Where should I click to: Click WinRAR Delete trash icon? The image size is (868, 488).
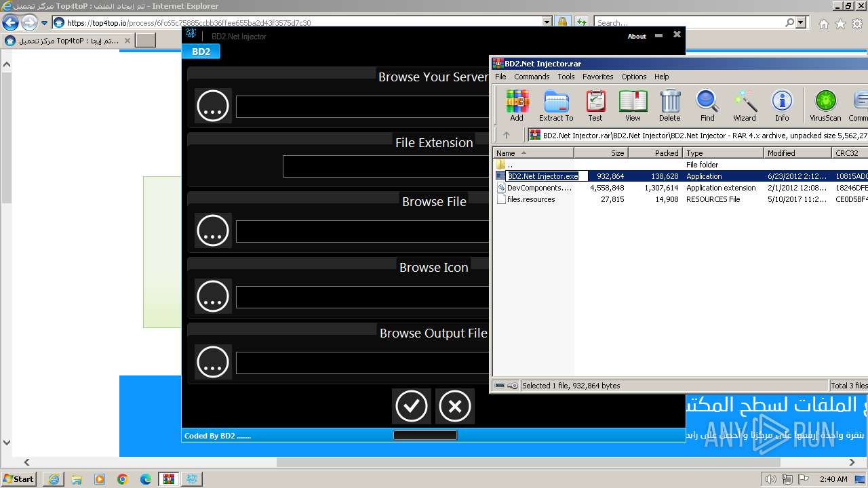click(670, 106)
